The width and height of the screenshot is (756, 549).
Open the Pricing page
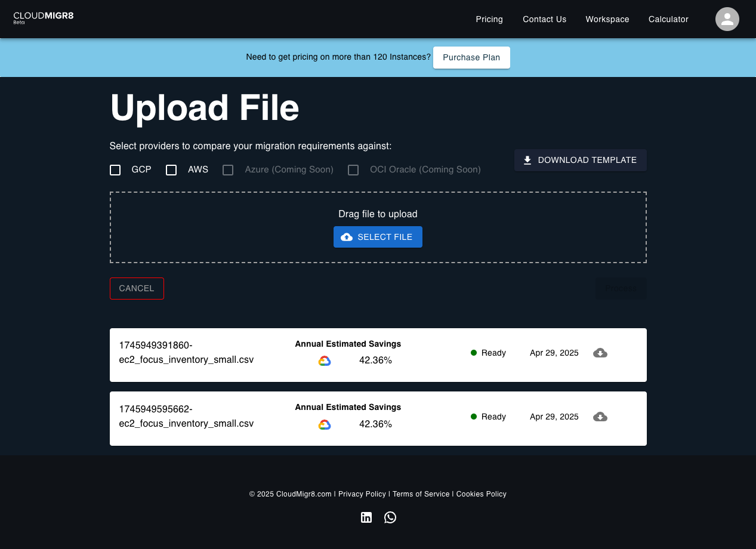point(489,19)
